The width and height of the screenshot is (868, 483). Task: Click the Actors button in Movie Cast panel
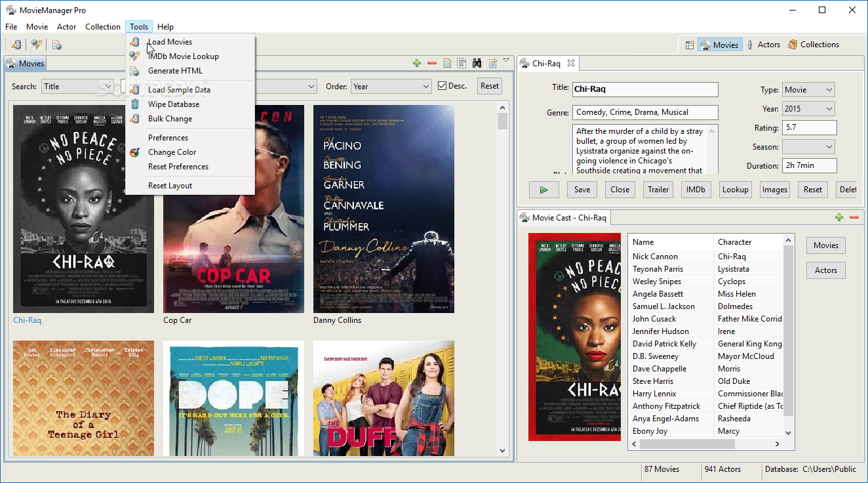(x=826, y=270)
